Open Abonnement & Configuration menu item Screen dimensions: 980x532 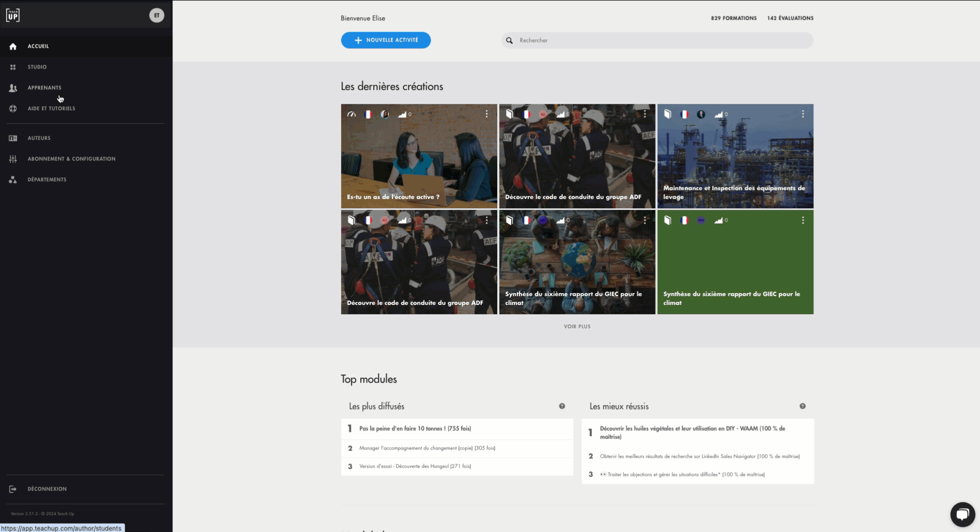pos(71,159)
